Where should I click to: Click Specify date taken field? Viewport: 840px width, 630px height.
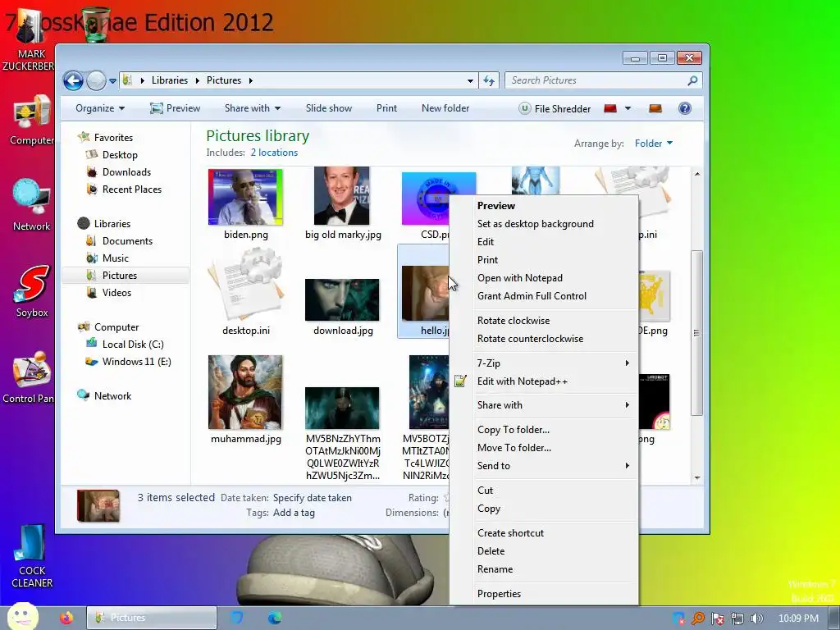[x=313, y=498]
